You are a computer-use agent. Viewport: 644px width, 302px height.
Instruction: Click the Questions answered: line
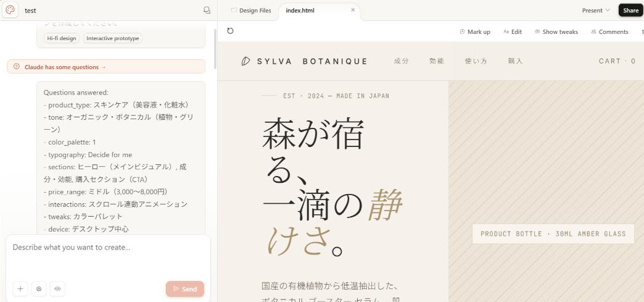coord(76,93)
